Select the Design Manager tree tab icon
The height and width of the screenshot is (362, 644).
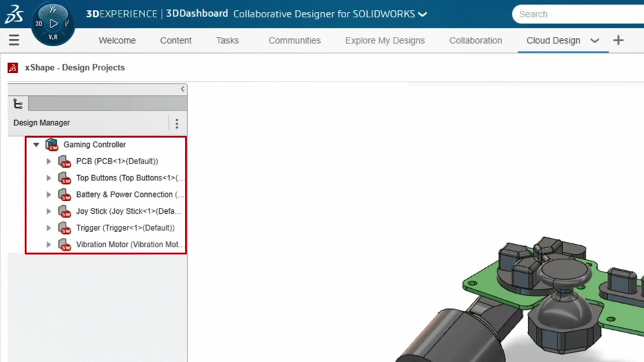[18, 104]
